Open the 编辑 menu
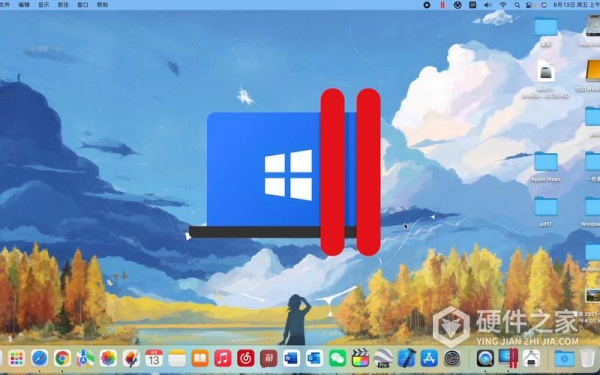 [x=24, y=5]
